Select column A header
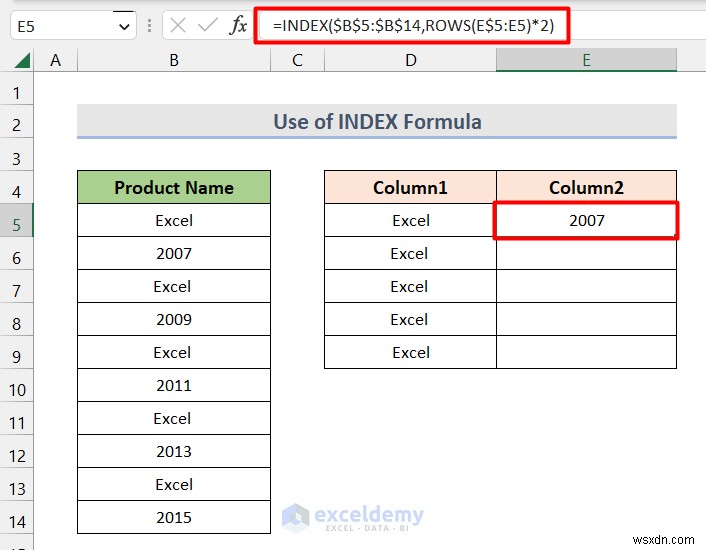The image size is (706, 550). pyautogui.click(x=55, y=60)
